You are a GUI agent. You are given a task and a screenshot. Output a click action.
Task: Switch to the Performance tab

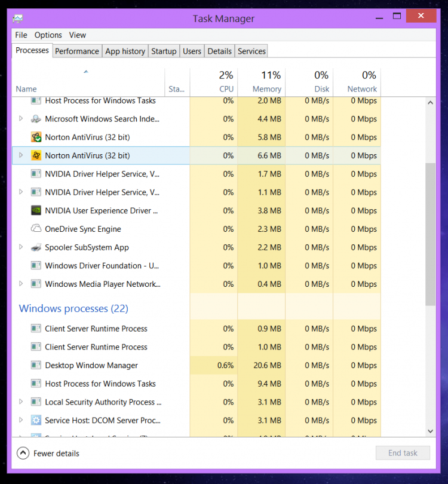(77, 51)
